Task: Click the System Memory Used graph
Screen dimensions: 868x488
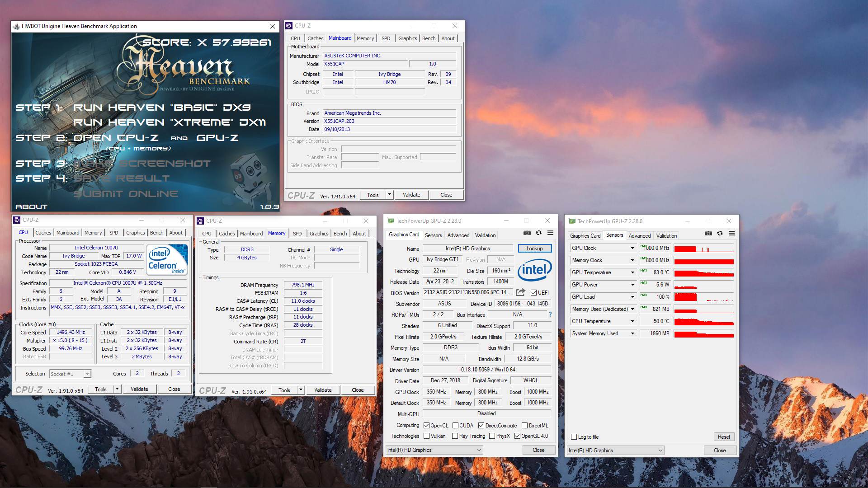Action: pos(703,333)
